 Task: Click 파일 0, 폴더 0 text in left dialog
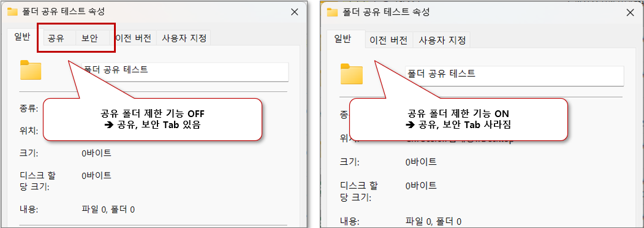[108, 210]
